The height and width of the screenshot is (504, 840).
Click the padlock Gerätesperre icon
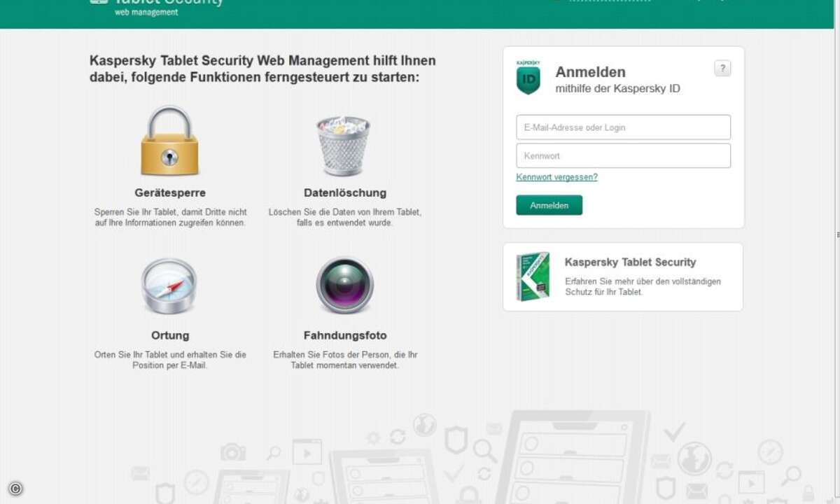click(x=169, y=140)
